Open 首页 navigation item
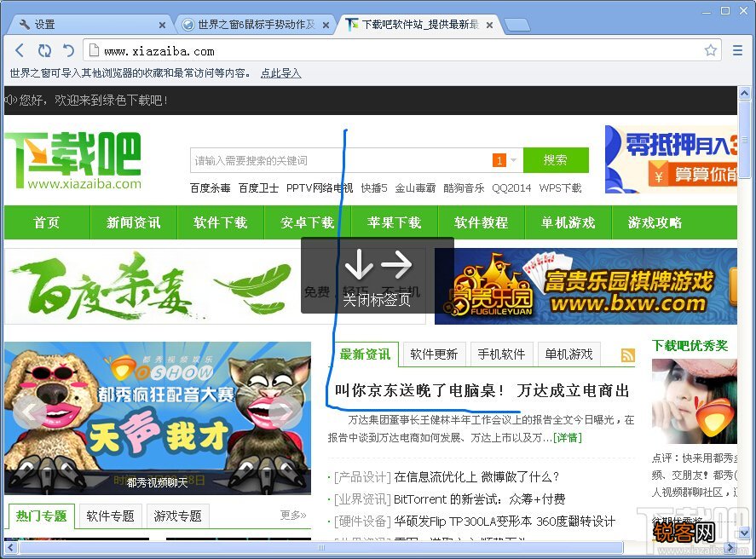The height and width of the screenshot is (559, 756). pos(47,222)
